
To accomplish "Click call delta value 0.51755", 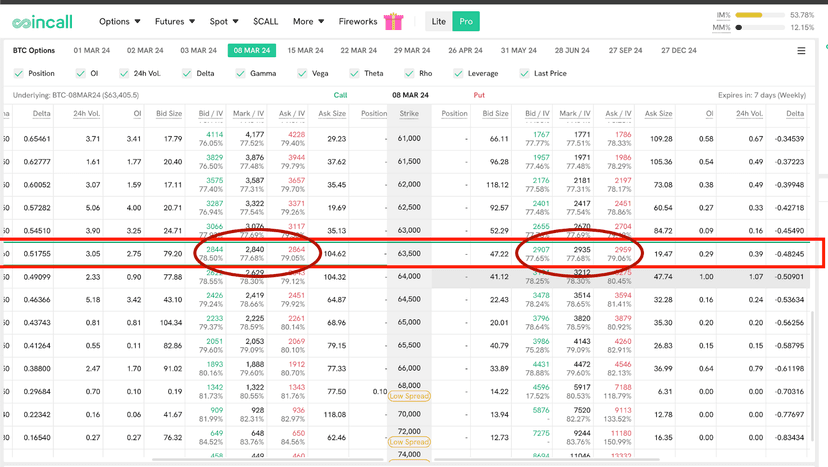I will 37,254.
